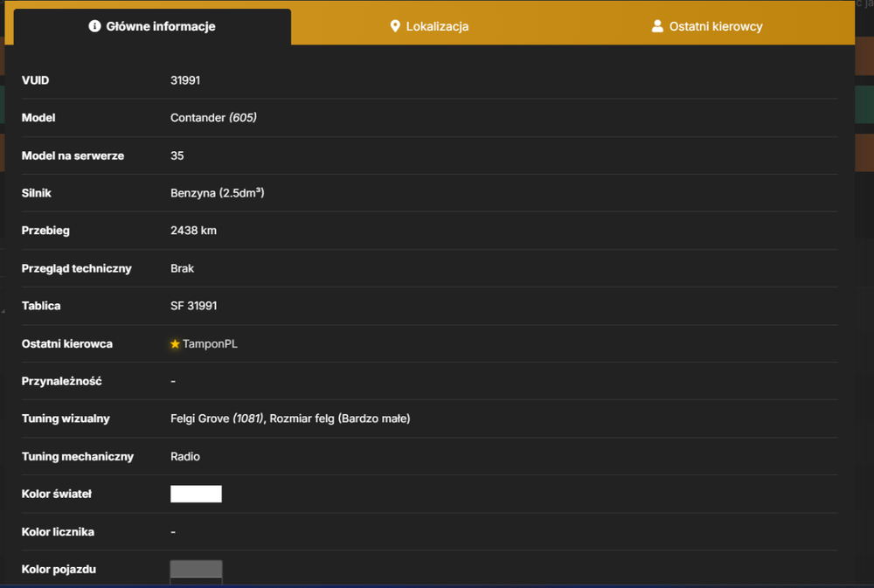Image resolution: width=874 pixels, height=588 pixels.
Task: Click the VUID value 31991
Action: click(185, 80)
